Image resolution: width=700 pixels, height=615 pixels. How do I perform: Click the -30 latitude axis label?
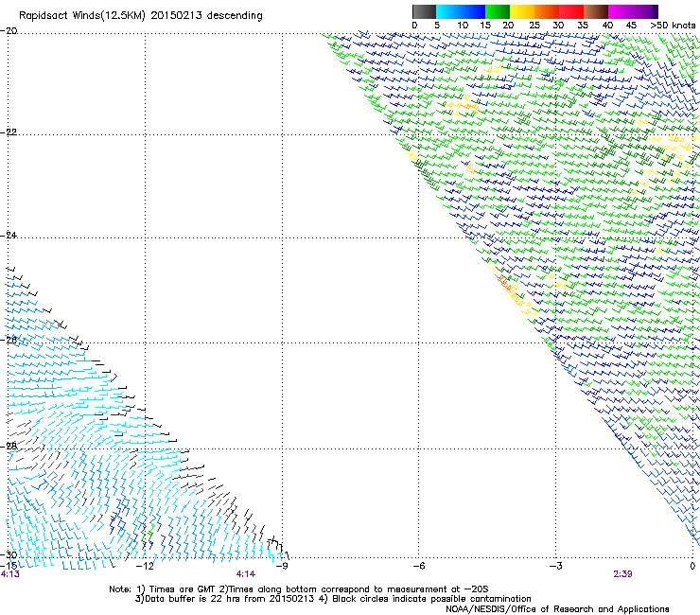pos(9,554)
